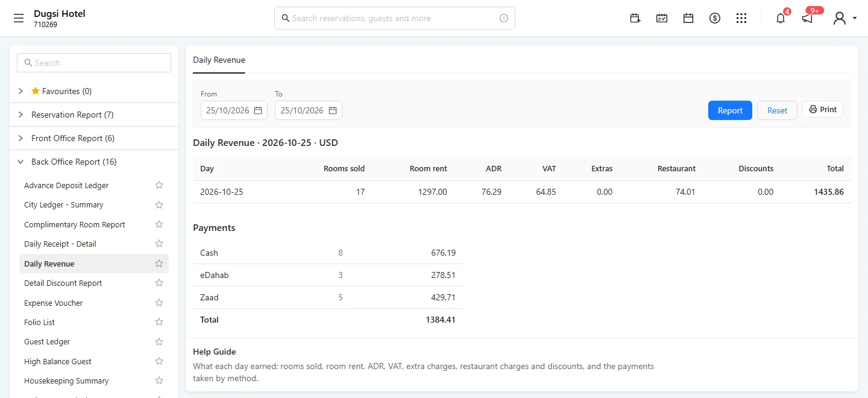This screenshot has height=398, width=868.
Task: Favourite the Housekeeping Summary report
Action: (x=159, y=381)
